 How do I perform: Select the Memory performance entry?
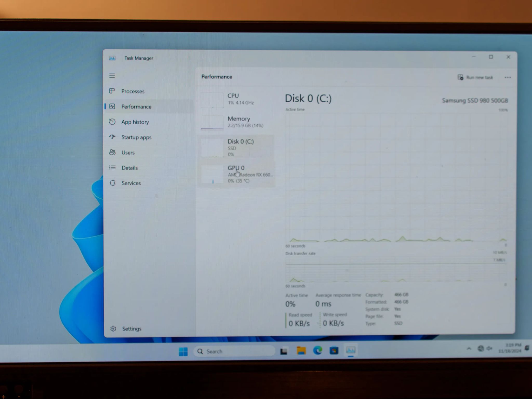pyautogui.click(x=236, y=122)
